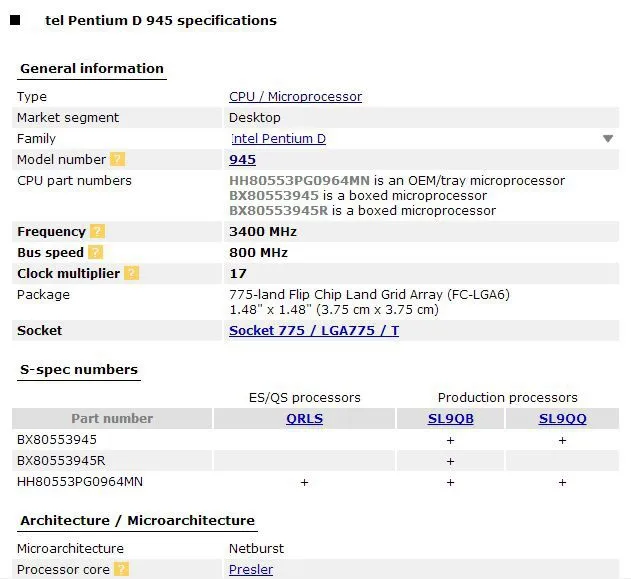The image size is (631, 579).
Task: Open the SL9QB S-spec link
Action: (x=451, y=418)
